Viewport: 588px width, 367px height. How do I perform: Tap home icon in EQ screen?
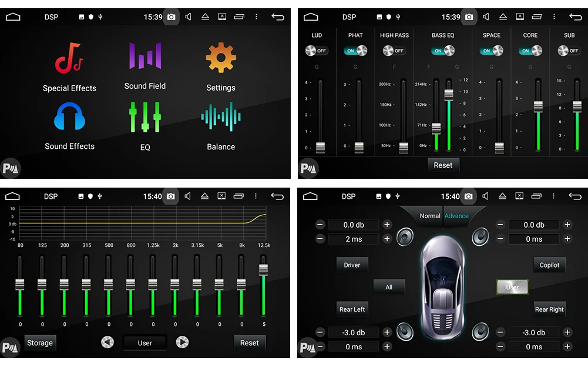coord(12,196)
